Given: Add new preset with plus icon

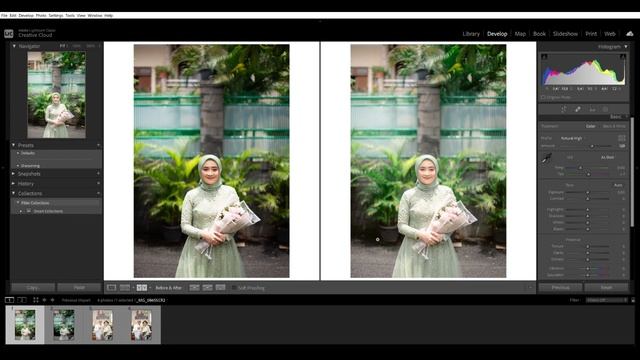Looking at the screenshot, I should pos(98,145).
